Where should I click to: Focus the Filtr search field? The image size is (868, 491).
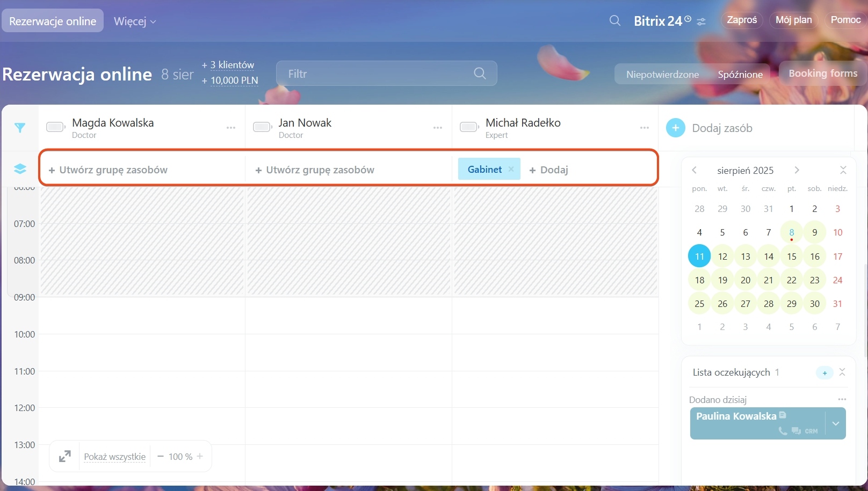[x=386, y=74]
